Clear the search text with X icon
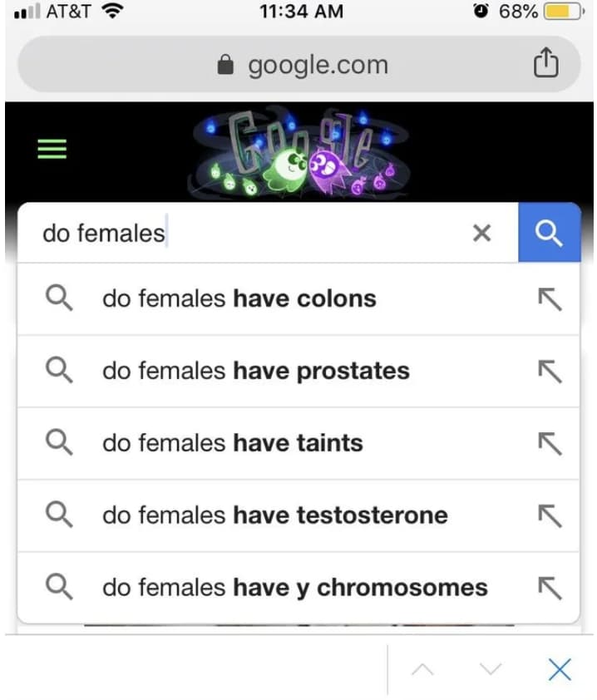Screen dimensions: 597x700 (x=481, y=234)
